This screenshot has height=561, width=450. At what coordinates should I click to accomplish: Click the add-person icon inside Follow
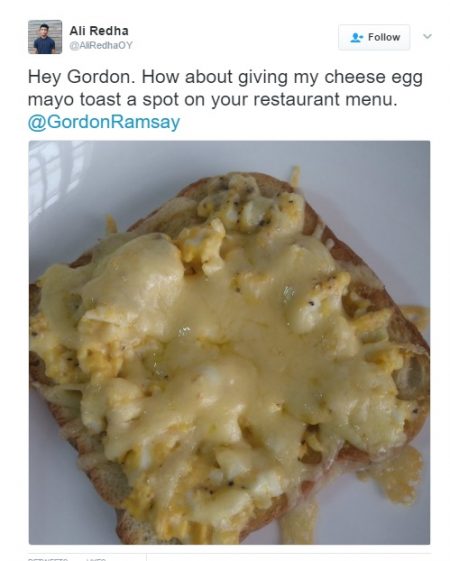pyautogui.click(x=357, y=37)
